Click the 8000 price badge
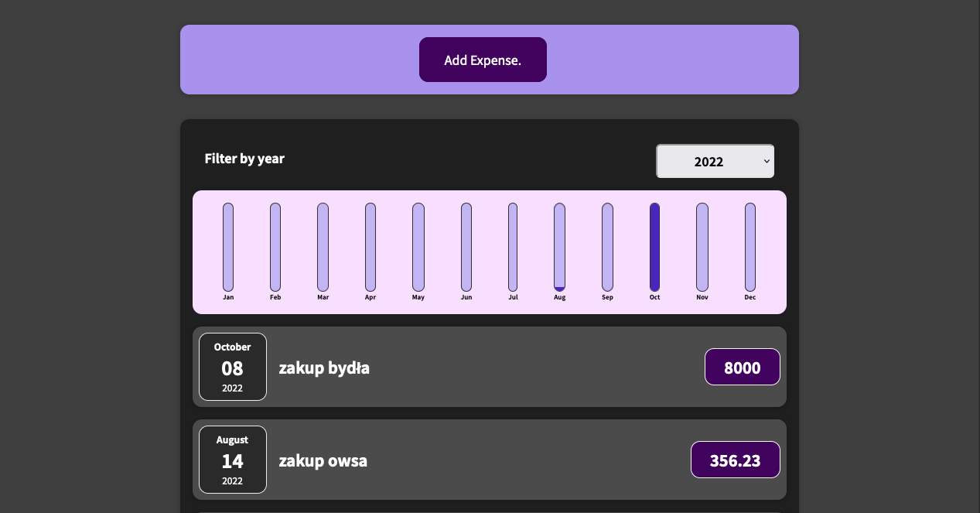Image resolution: width=980 pixels, height=513 pixels. click(x=743, y=367)
